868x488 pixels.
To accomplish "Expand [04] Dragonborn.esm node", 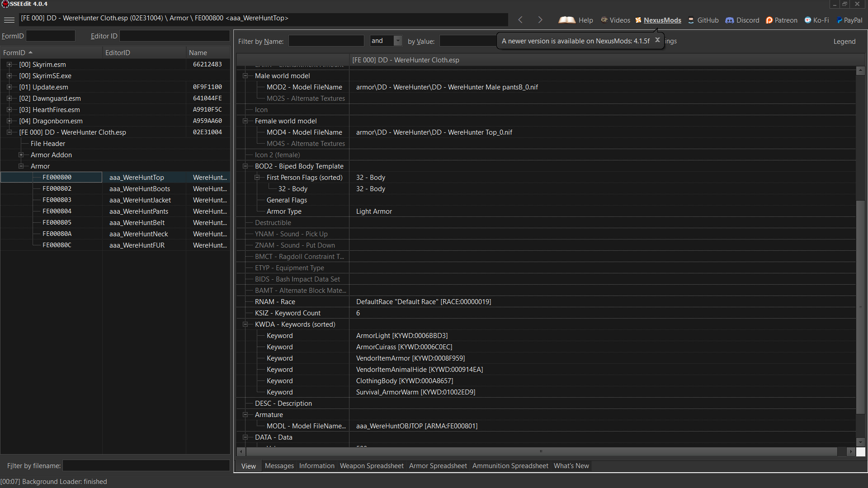I will [x=9, y=121].
